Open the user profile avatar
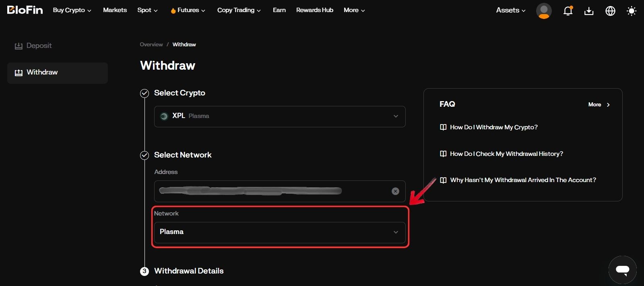Screen dimensions: 644x286 pyautogui.click(x=543, y=11)
